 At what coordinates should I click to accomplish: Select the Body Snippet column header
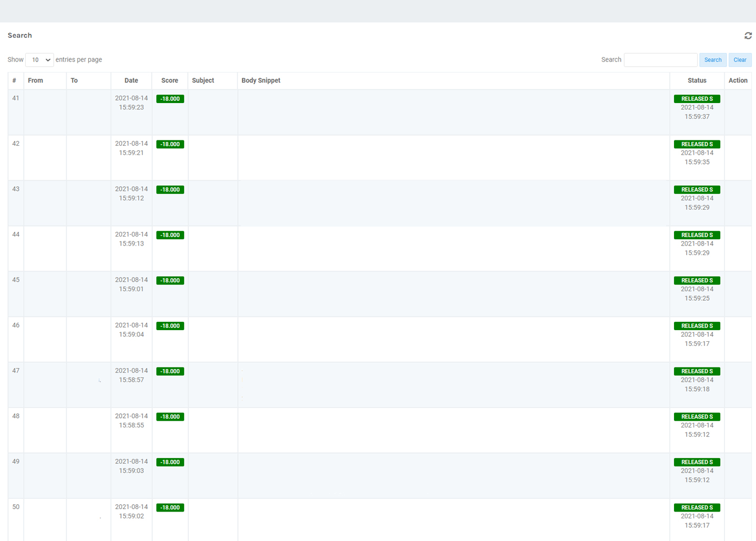[x=261, y=80]
